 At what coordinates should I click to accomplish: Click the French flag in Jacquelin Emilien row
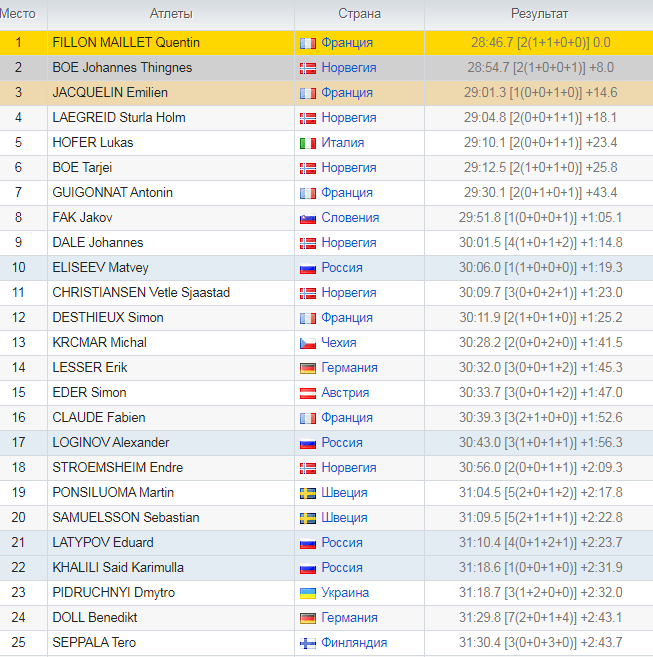click(308, 93)
